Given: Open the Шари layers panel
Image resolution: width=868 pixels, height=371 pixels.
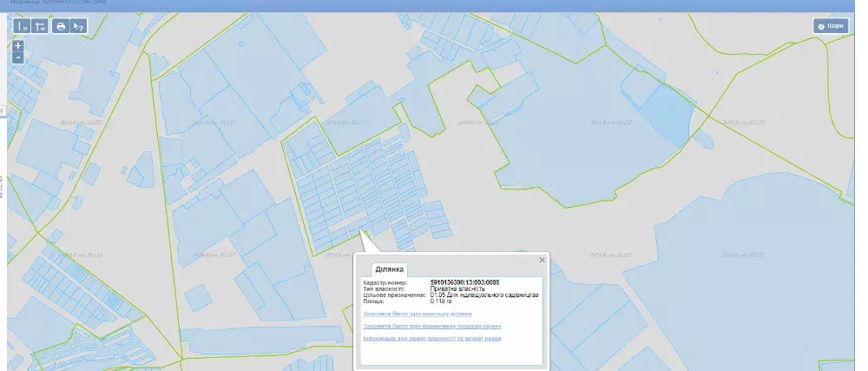Looking at the screenshot, I should [x=830, y=26].
